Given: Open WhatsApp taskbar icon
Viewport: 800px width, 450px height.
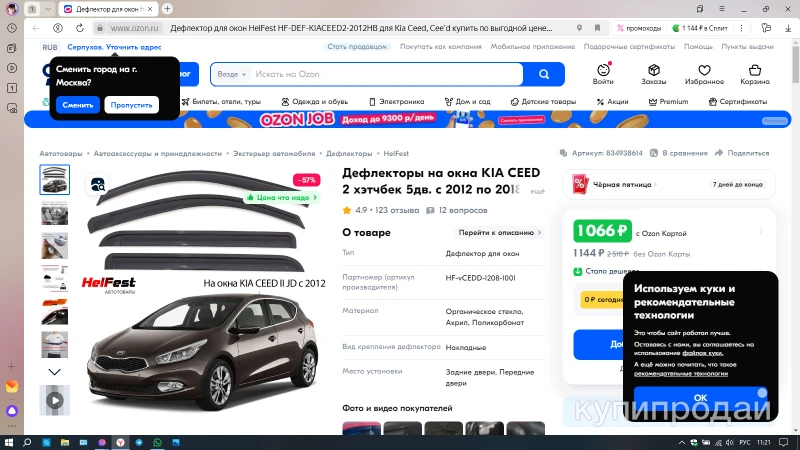Looking at the screenshot, I should click(157, 442).
